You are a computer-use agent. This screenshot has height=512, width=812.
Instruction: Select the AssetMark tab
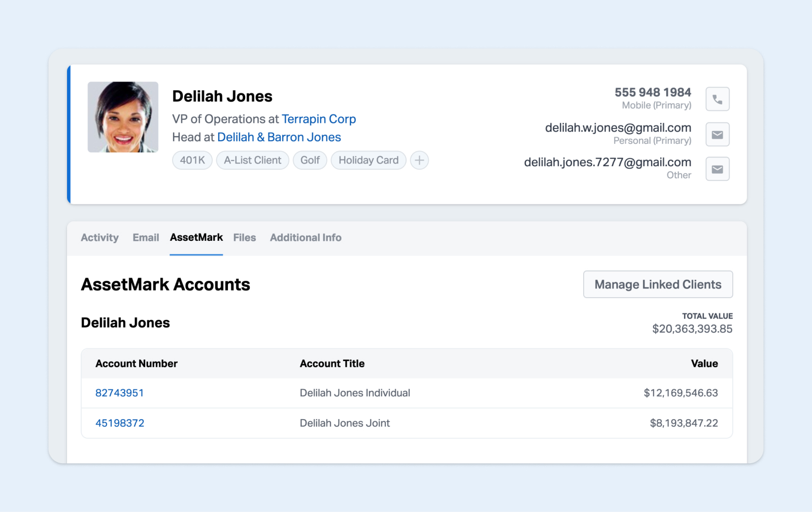tap(196, 238)
